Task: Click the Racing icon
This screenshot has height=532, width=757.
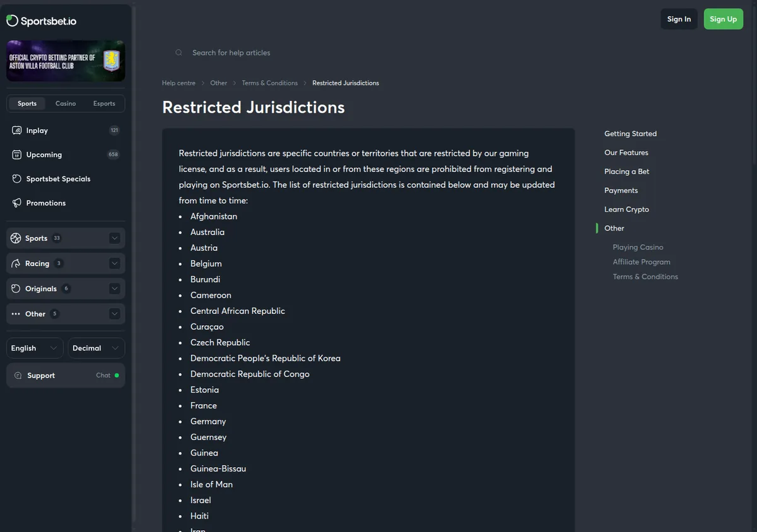Action: pos(16,263)
